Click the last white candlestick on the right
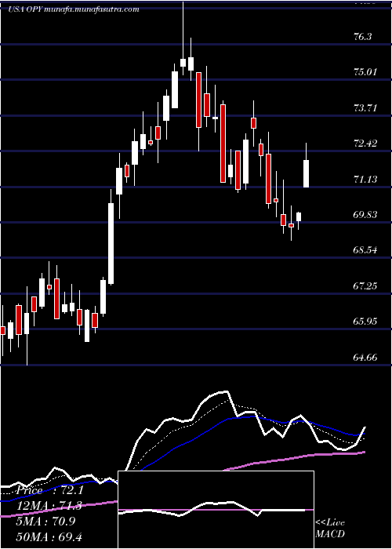Viewport: 392px width, 549px height. coord(307,173)
